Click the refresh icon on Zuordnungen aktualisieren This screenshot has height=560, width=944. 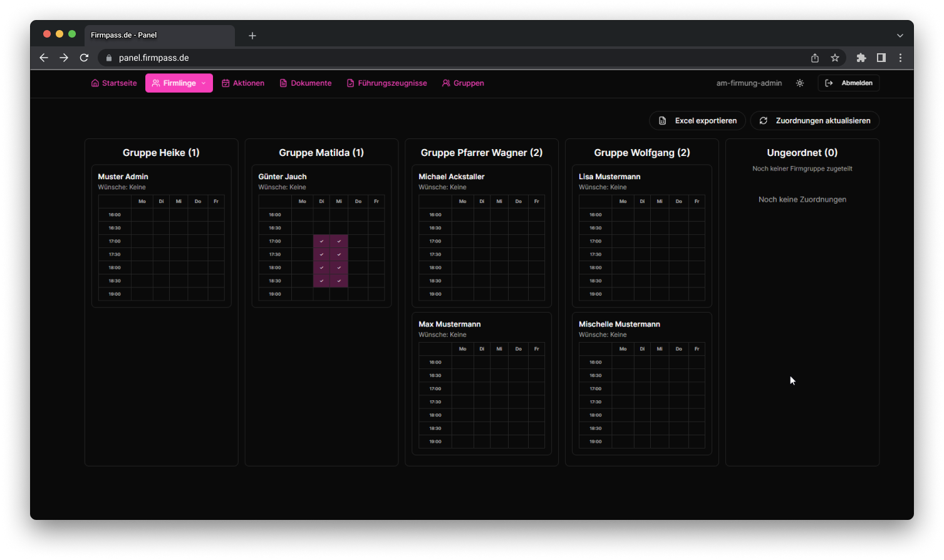coord(763,120)
